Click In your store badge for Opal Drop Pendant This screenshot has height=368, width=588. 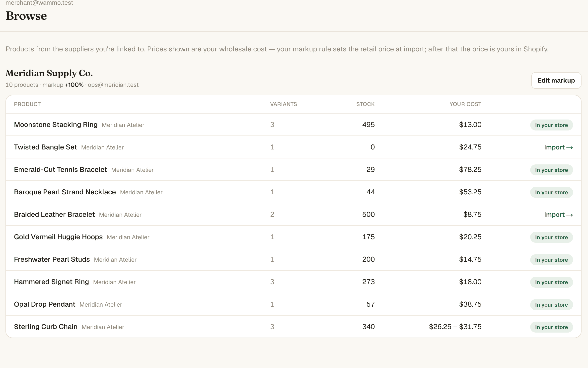pos(551,305)
